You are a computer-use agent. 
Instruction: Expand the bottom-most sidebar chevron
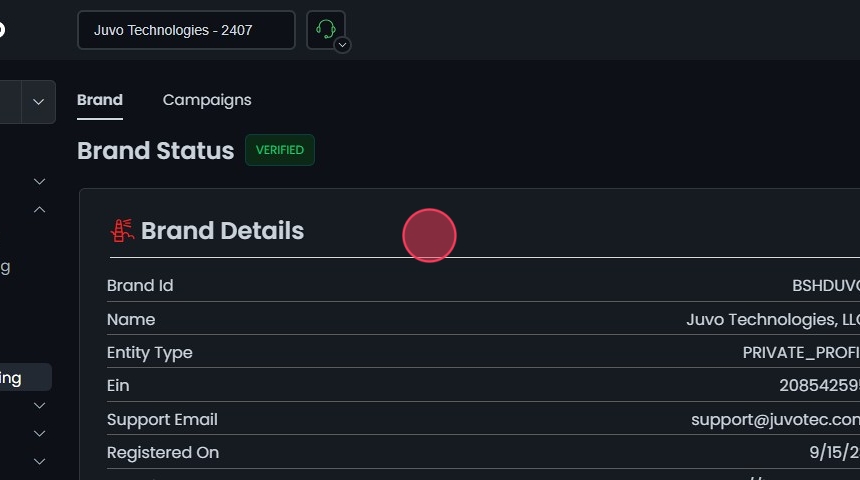40,461
